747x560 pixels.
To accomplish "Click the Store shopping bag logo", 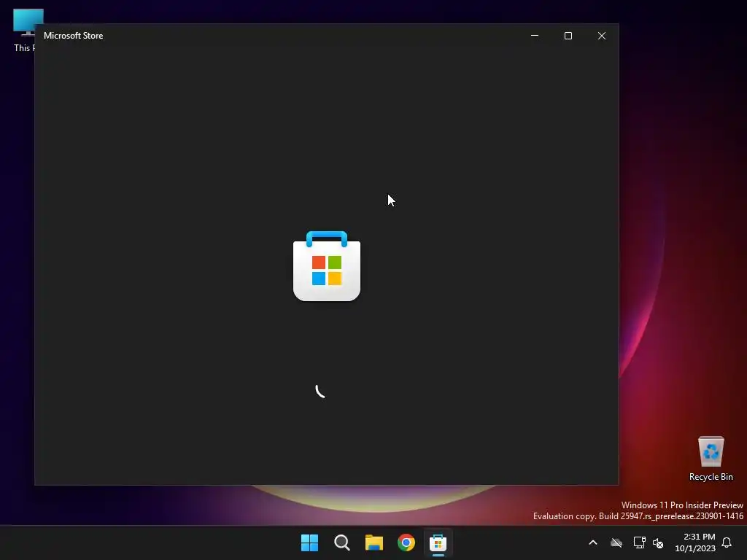I will tap(327, 266).
